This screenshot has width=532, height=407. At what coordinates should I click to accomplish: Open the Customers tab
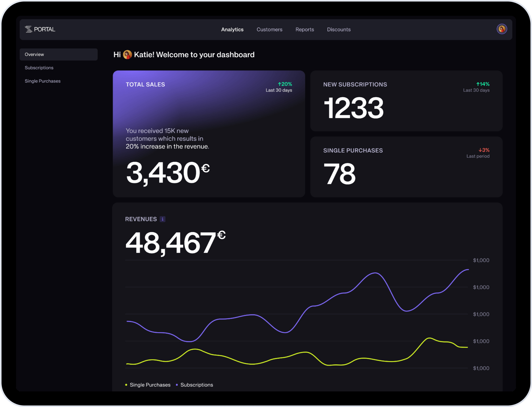click(269, 30)
